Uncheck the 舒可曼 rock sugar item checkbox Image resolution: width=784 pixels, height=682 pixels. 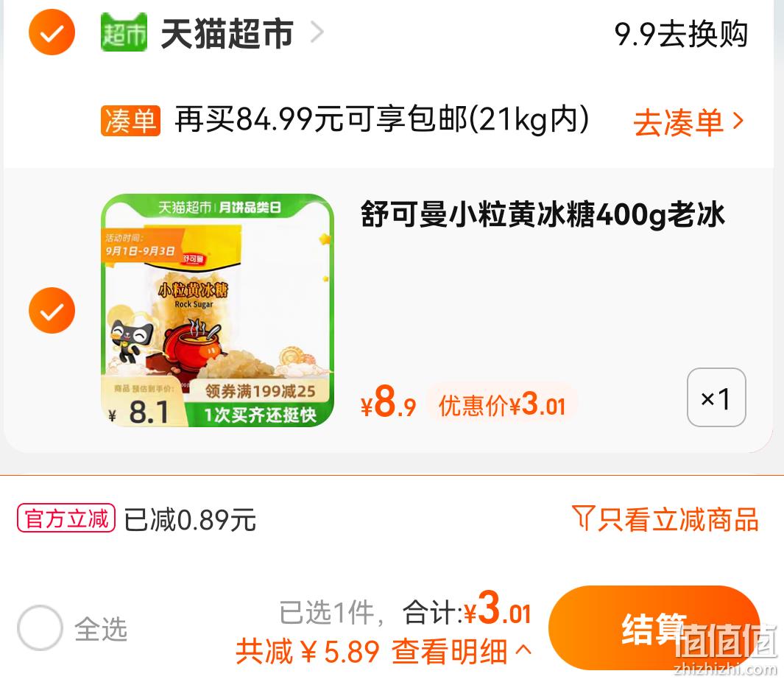[x=52, y=310]
